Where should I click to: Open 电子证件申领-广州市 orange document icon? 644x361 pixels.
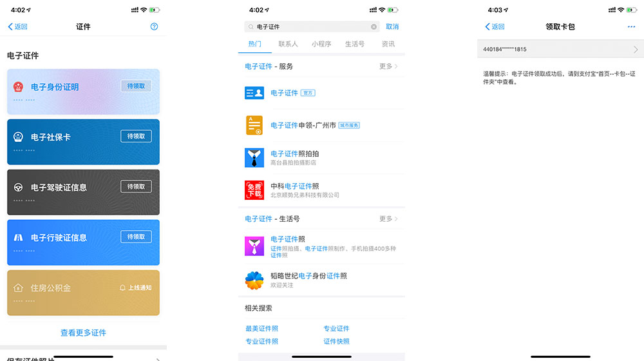tap(254, 125)
